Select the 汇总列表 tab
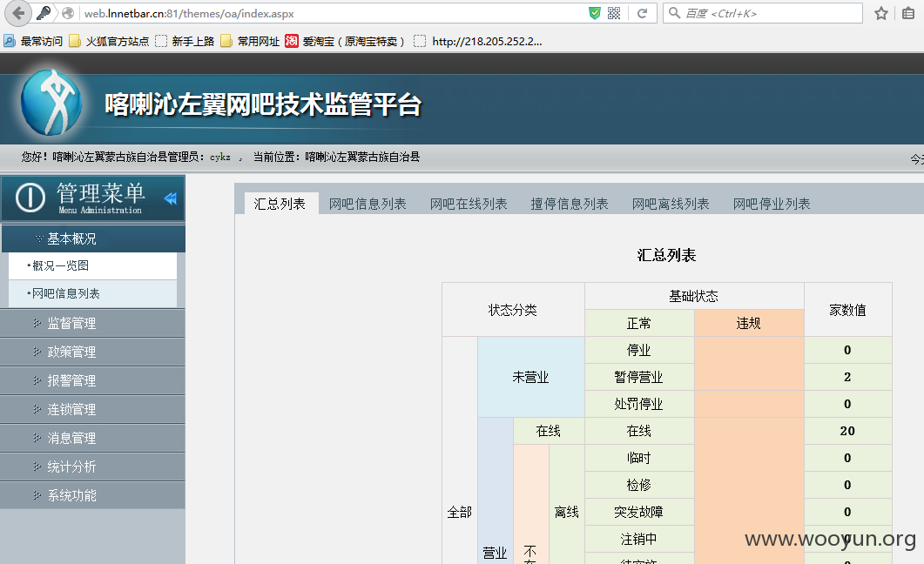The width and height of the screenshot is (924, 564). (280, 204)
